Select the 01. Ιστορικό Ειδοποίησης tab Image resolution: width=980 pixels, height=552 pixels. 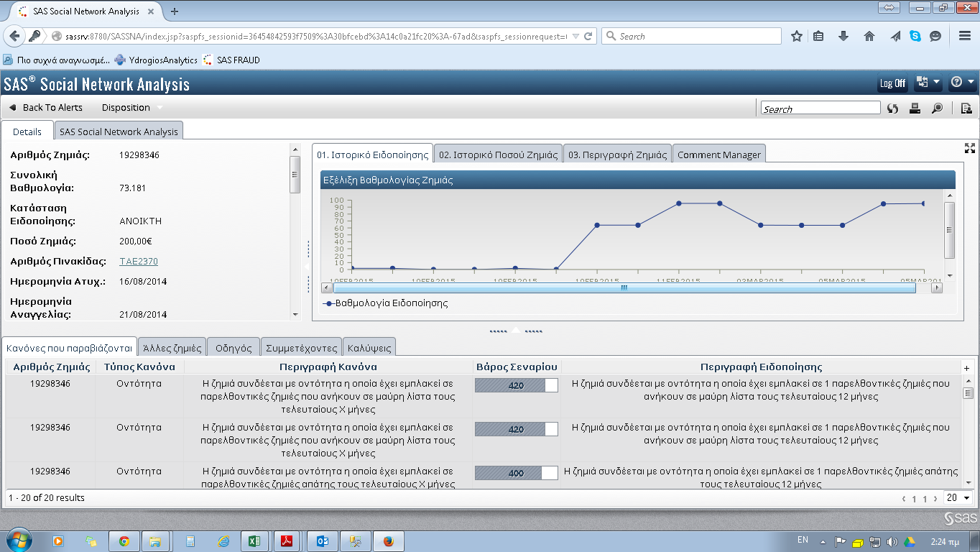point(373,155)
